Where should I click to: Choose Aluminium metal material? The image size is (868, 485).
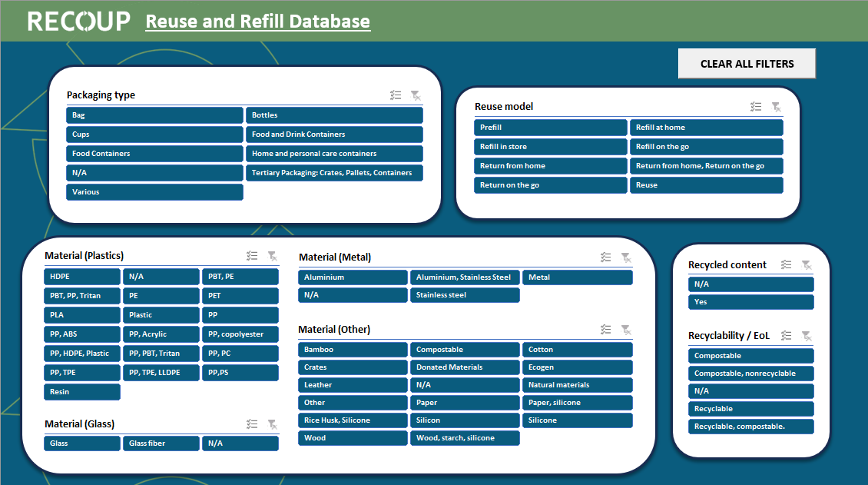click(353, 277)
